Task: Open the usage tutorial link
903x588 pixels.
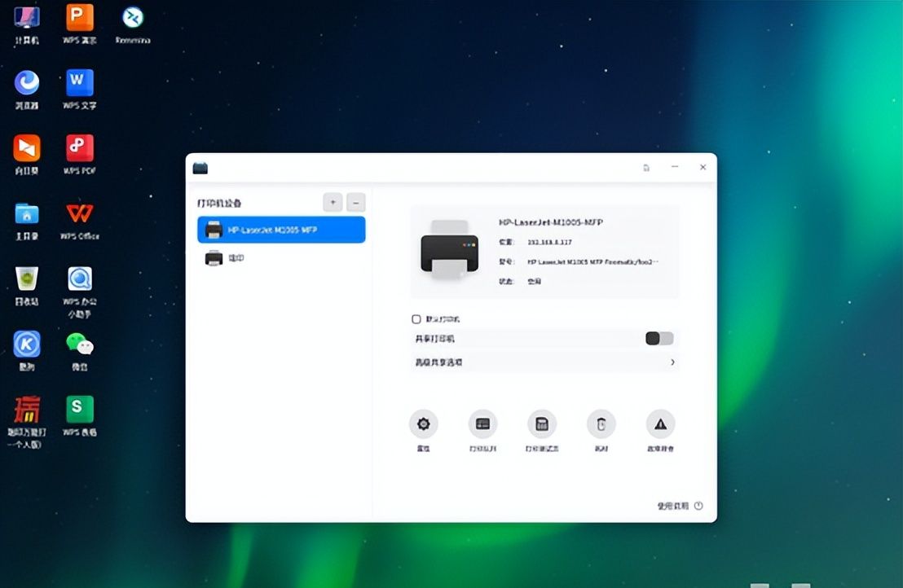Action: (674, 505)
